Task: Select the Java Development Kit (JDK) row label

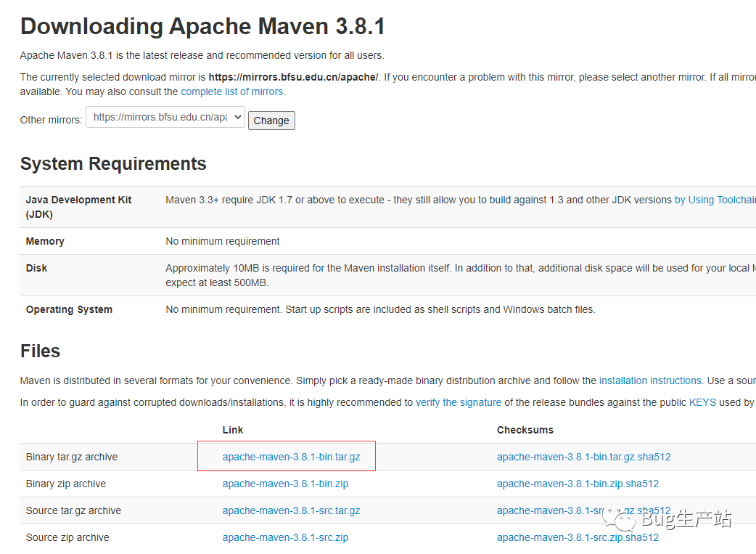Action: (x=78, y=207)
